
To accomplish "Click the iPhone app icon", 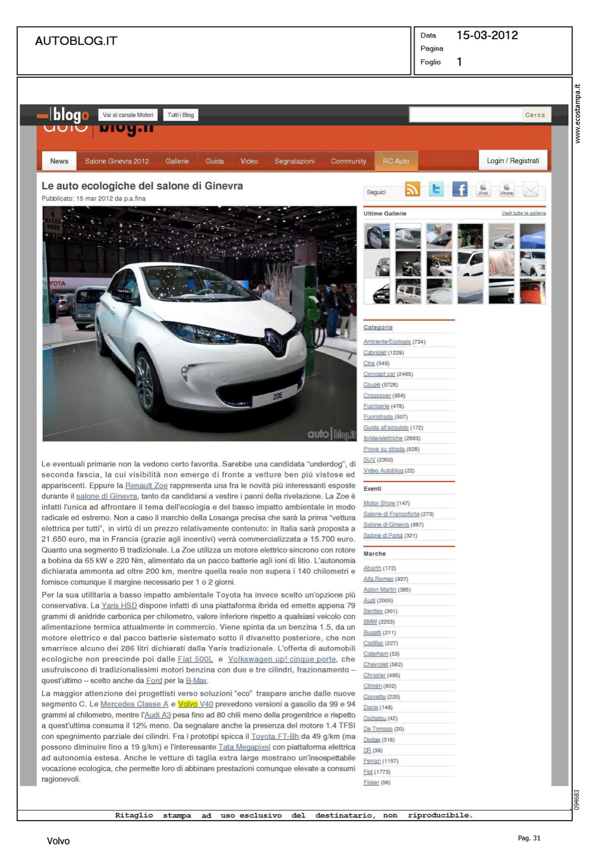I will point(507,189).
